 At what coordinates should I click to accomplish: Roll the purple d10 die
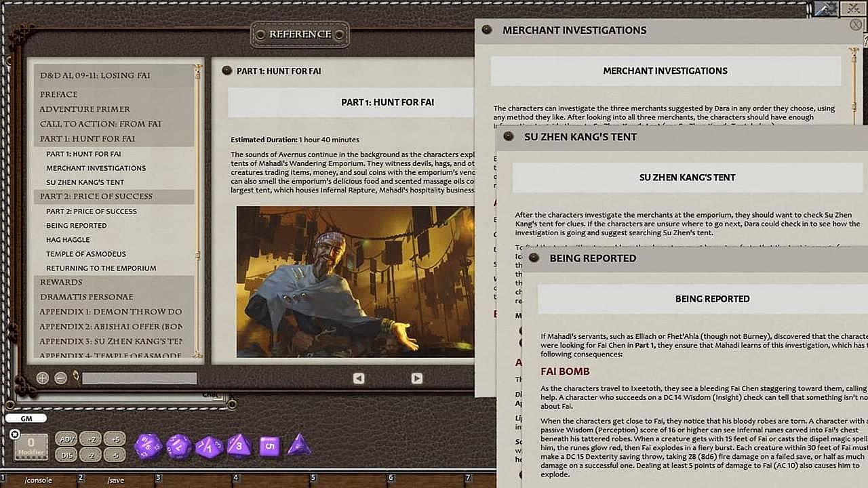tap(209, 447)
